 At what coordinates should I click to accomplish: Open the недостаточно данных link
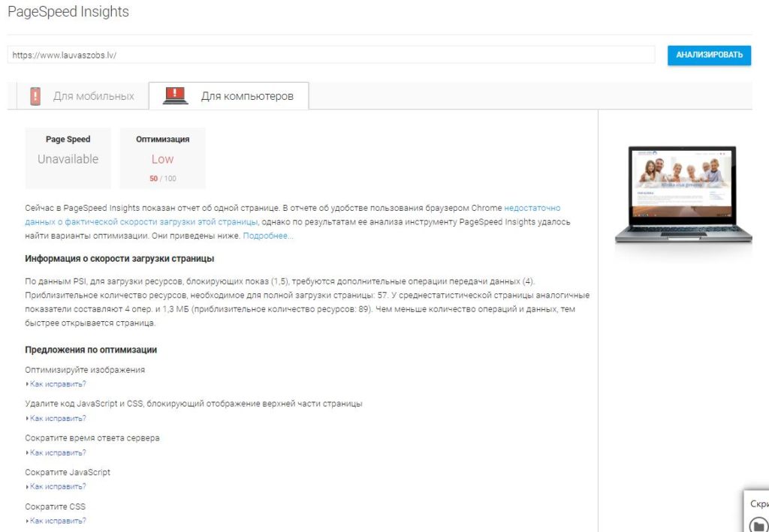tap(532, 208)
